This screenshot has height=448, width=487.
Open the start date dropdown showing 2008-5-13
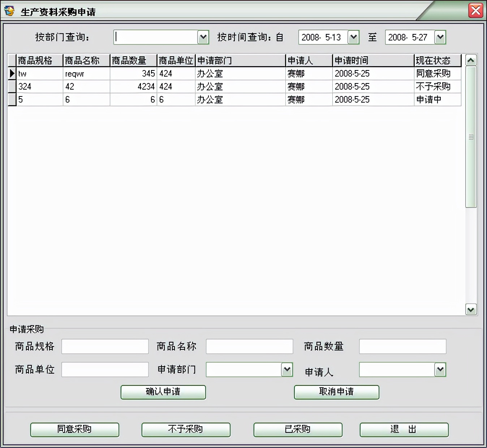click(353, 37)
